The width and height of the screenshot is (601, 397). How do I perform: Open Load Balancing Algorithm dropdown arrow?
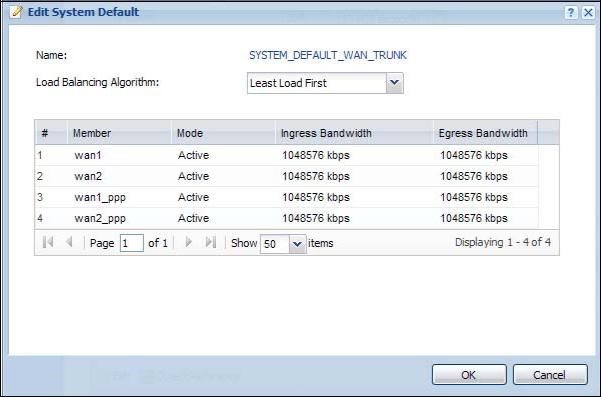coord(394,83)
